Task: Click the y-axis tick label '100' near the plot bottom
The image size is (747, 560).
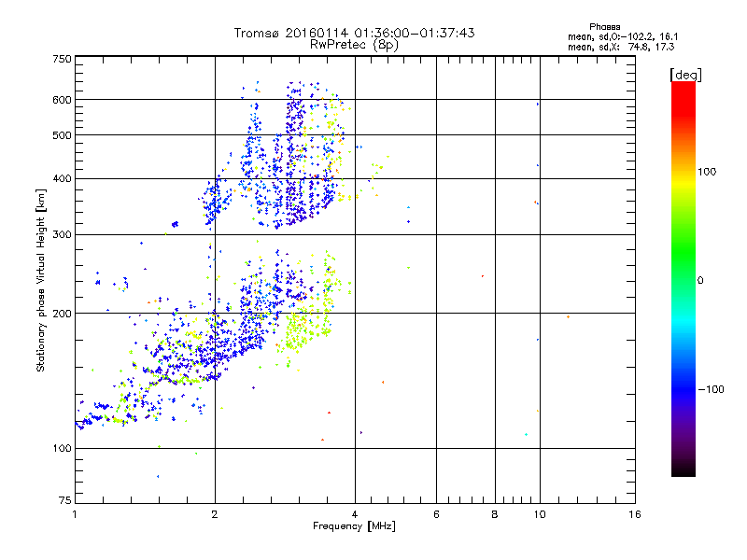Action: pos(63,449)
